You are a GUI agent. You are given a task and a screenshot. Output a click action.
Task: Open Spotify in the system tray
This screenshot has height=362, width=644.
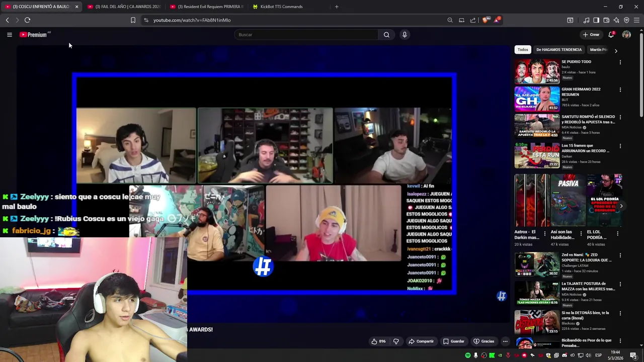click(x=468, y=355)
